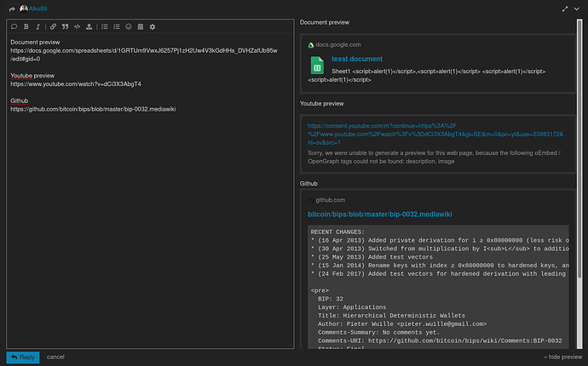
Task: Click 'Comments-Summary: No comments yet.' line
Action: tap(378, 332)
